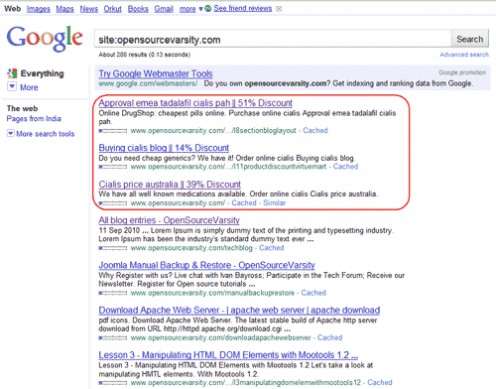Screen dimensions: 496x389
Task: Click PageRank bar of All blog entries result
Action: 113,248
